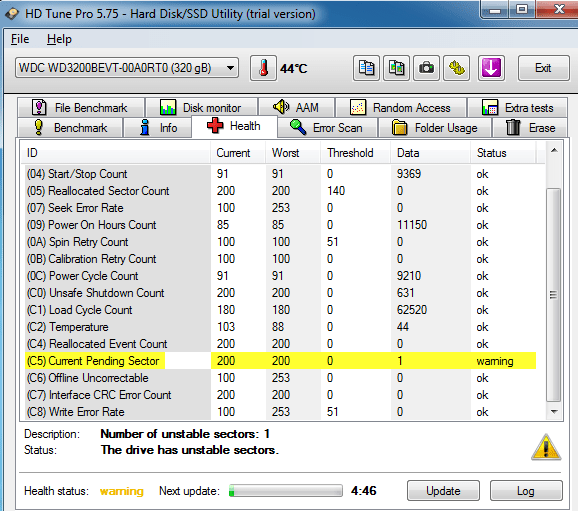Click the Threshold column header
This screenshot has height=511, width=578.
[355, 153]
